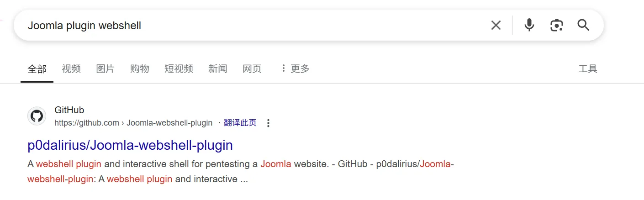Click the github.com › Joomla-webshell-plugin URL breadcrumb
The width and height of the screenshot is (644, 200).
click(x=133, y=122)
